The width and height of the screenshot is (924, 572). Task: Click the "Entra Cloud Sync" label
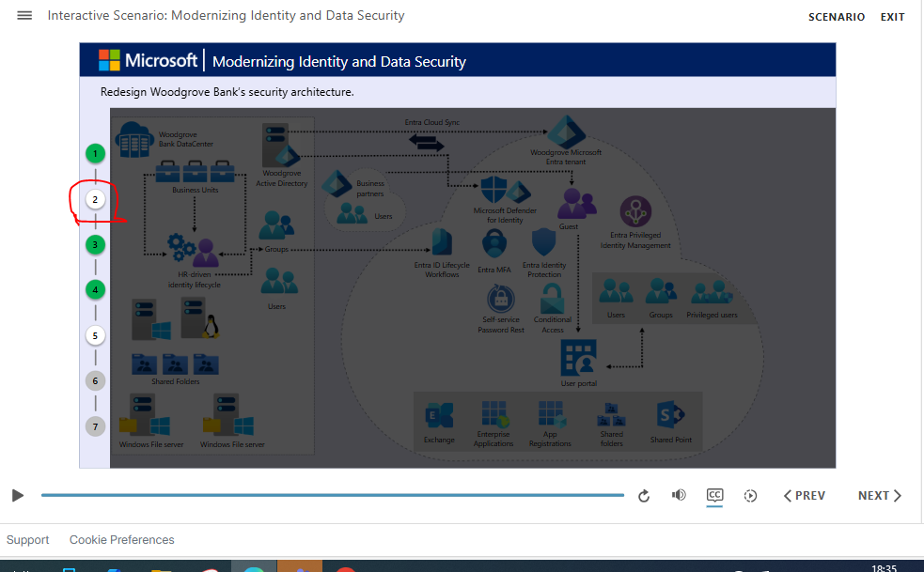point(432,122)
